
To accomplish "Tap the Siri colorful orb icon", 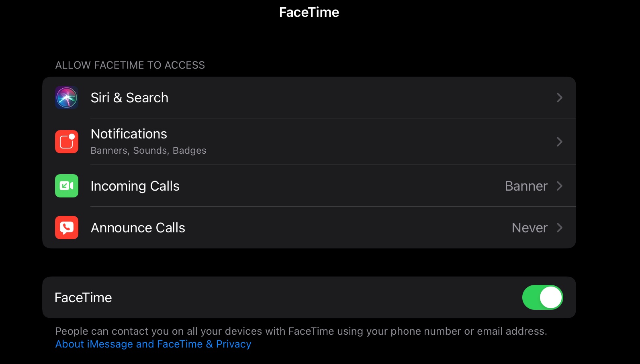I will point(67,98).
